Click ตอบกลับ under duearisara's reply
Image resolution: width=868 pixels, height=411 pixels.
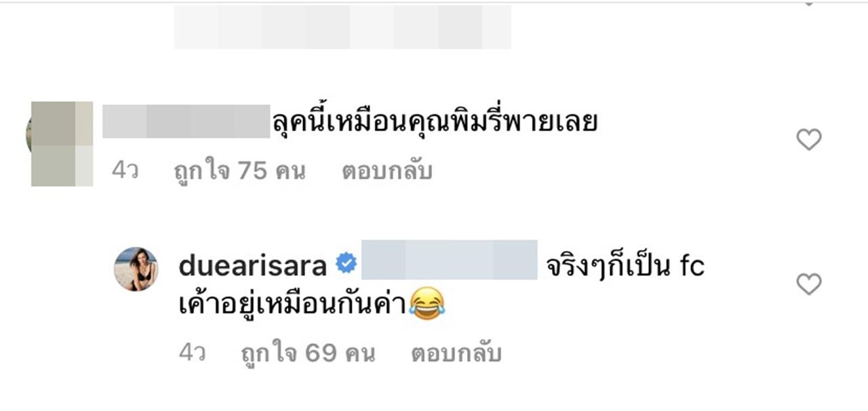[456, 353]
